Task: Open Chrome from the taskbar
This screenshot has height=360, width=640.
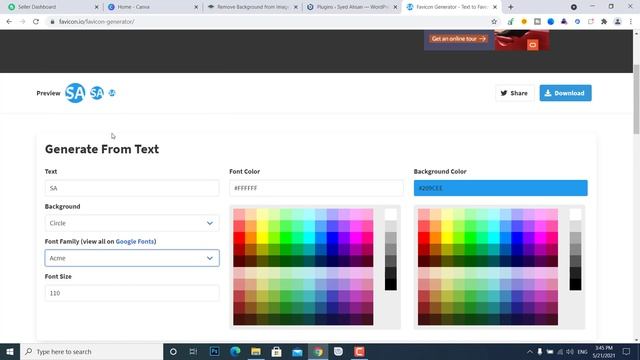Action: (x=318, y=351)
